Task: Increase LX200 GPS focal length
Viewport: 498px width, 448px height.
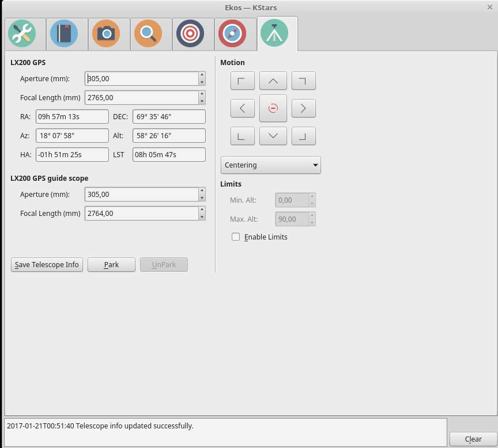Action: tap(202, 94)
